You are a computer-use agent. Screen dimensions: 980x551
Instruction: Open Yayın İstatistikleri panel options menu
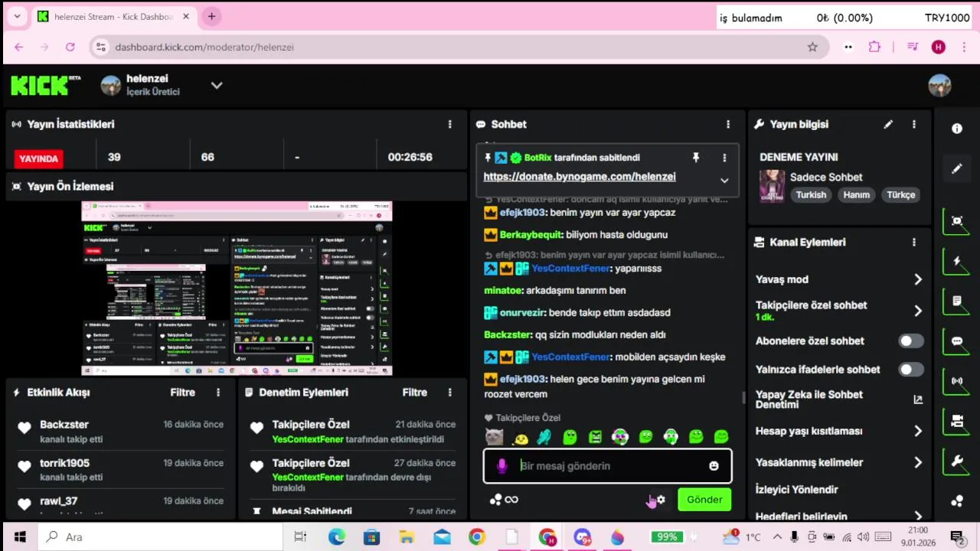[449, 124]
